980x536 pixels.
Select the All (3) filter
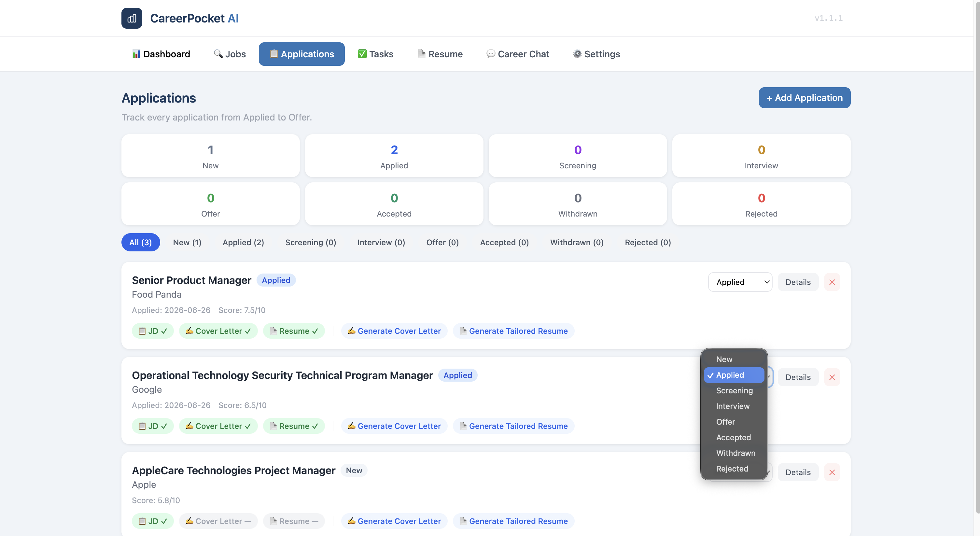point(140,242)
